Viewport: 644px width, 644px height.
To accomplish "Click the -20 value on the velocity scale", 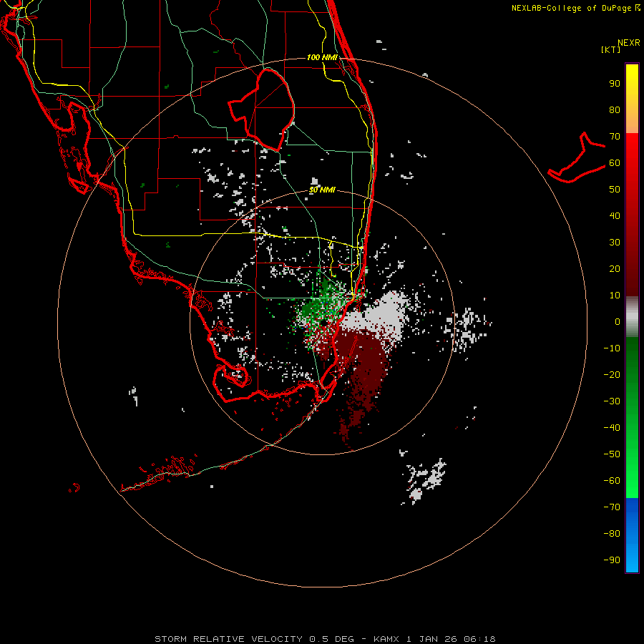I will [612, 374].
